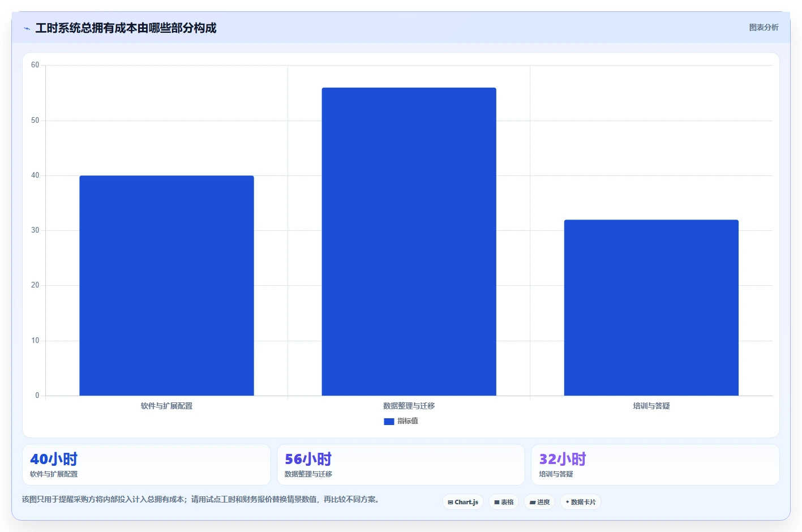The width and height of the screenshot is (802, 532).
Task: Select the 表格 chip
Action: click(504, 502)
